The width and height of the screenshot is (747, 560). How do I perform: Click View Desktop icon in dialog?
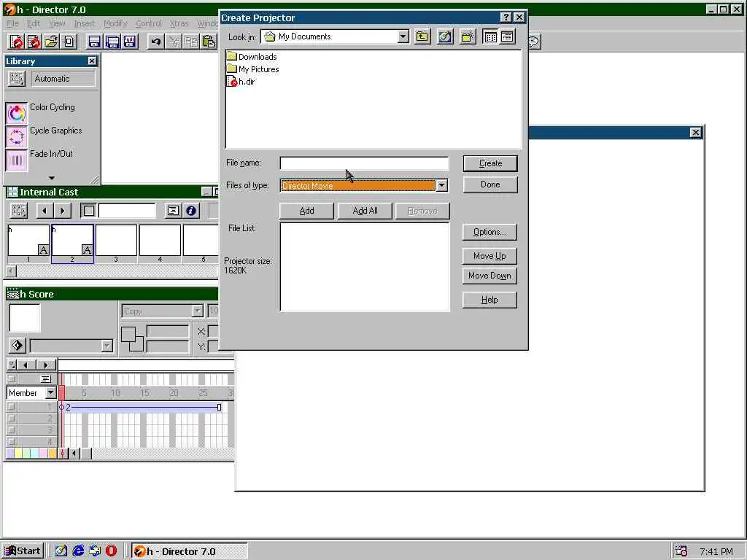click(445, 36)
